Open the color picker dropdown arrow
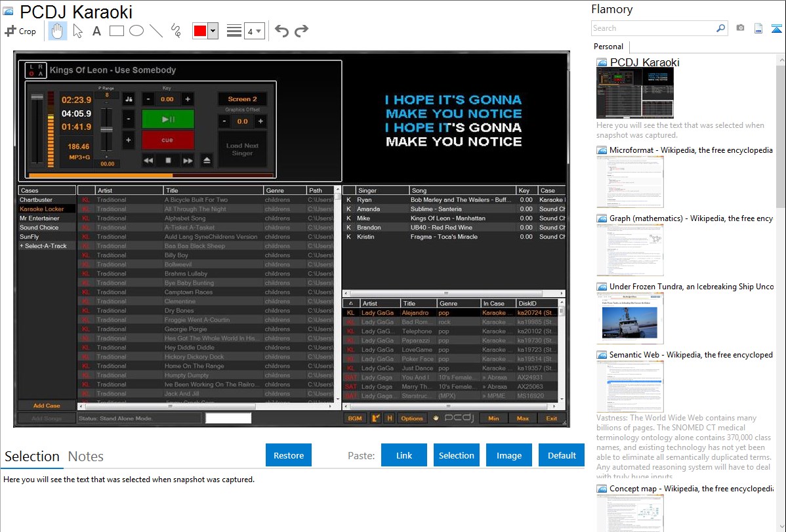Viewport: 786px width, 532px height. click(x=213, y=31)
